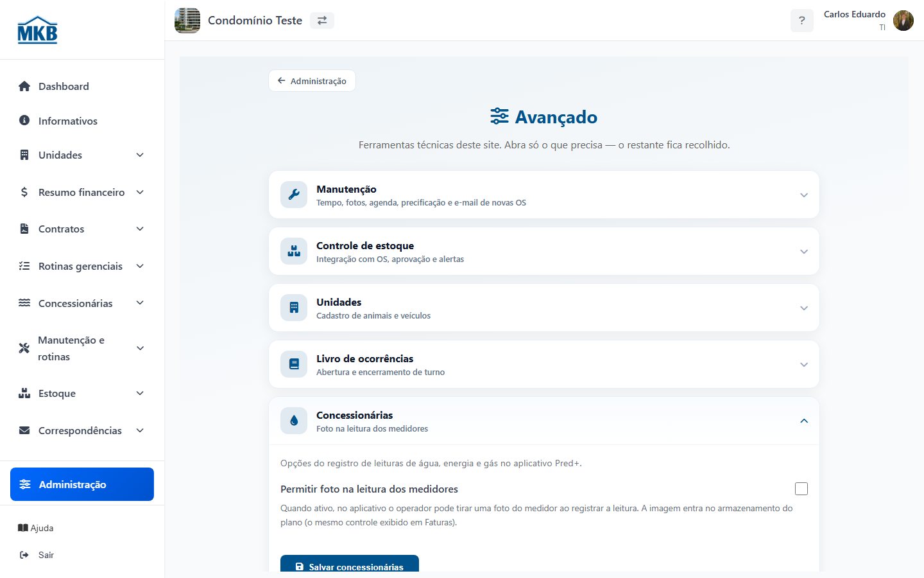
Task: Click the Condomínio Teste name text
Action: [x=255, y=21]
